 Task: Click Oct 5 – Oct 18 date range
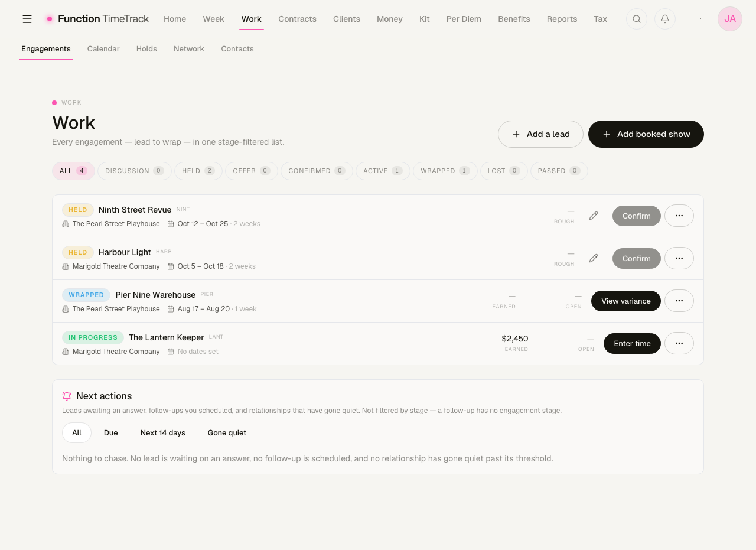coord(201,266)
